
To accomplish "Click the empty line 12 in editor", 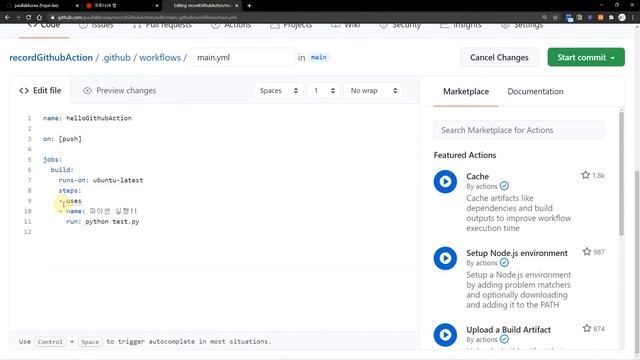I will tap(229, 232).
